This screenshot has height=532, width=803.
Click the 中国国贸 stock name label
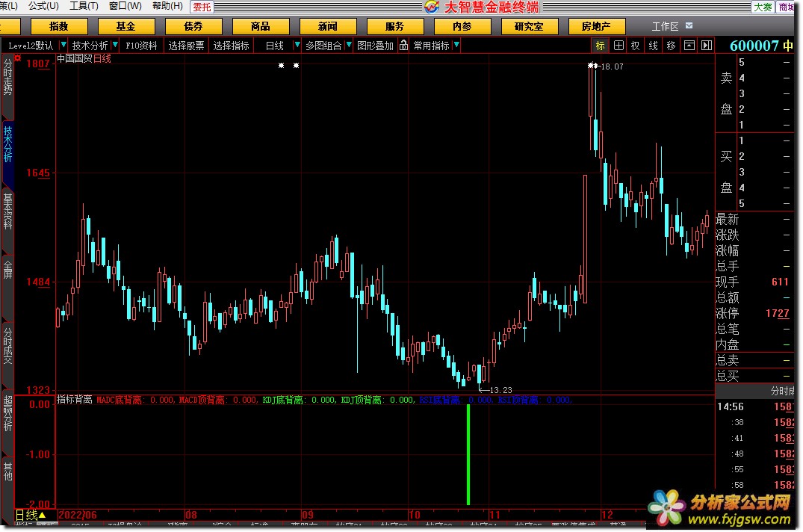click(x=74, y=58)
